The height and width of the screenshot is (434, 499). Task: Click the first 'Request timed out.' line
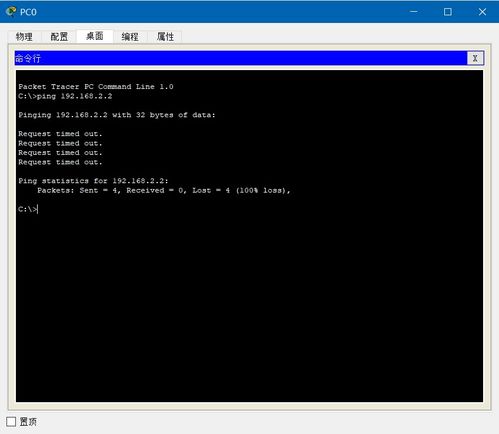click(60, 134)
